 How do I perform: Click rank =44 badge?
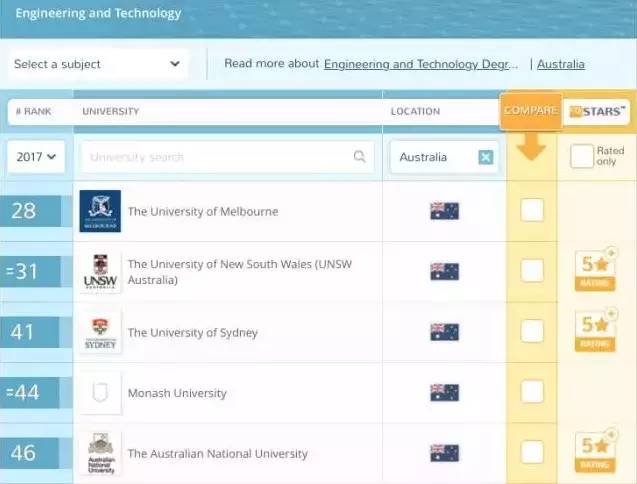30,393
